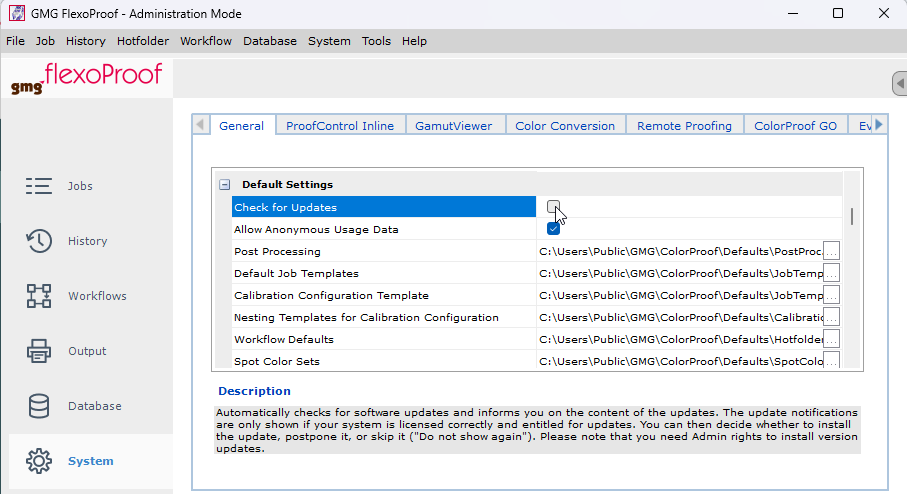Image resolution: width=907 pixels, height=494 pixels.
Task: Switch to ColorProof GO tab
Action: pos(795,126)
